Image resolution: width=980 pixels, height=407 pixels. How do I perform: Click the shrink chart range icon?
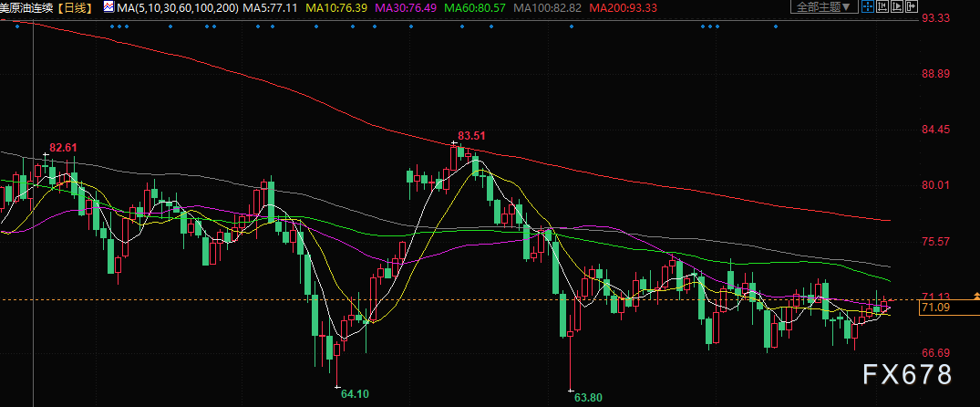pyautogui.click(x=882, y=6)
